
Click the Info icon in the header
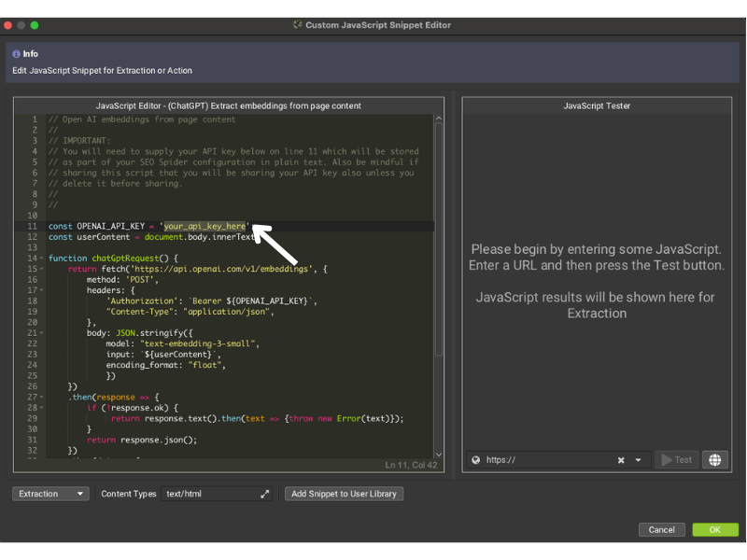(17, 54)
